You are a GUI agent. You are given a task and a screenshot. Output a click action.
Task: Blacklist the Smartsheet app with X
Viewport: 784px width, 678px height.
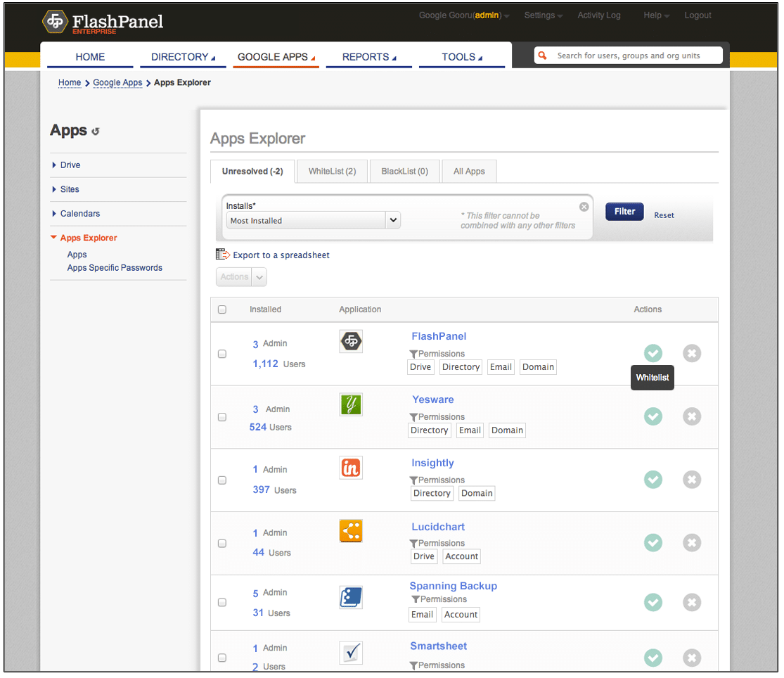click(x=692, y=658)
